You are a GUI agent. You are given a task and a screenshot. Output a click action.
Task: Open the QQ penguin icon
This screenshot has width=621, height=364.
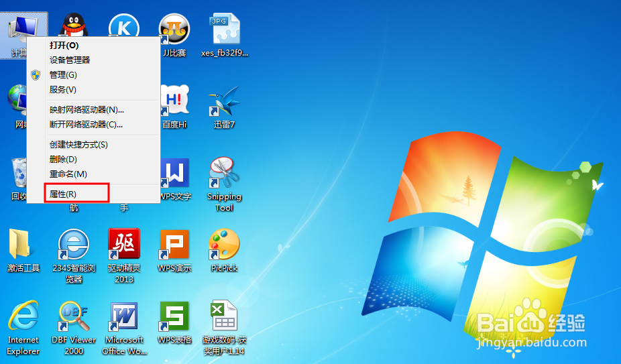click(x=74, y=25)
